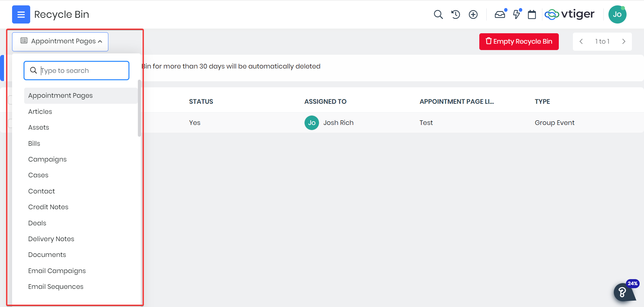Image resolution: width=644 pixels, height=307 pixels.
Task: Open the Jo user profile avatar
Action: coord(618,14)
